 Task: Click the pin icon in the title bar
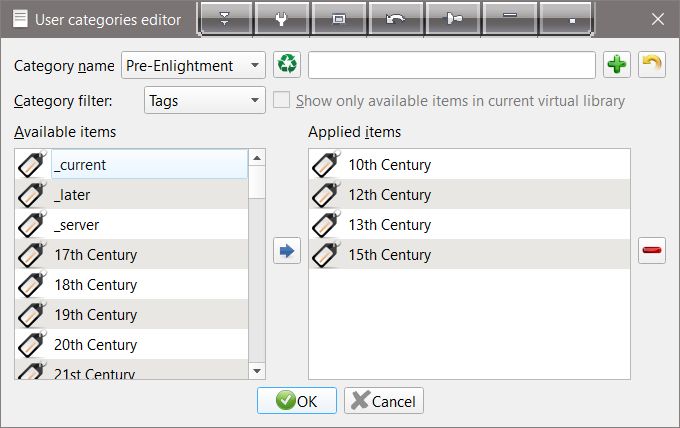click(x=452, y=18)
